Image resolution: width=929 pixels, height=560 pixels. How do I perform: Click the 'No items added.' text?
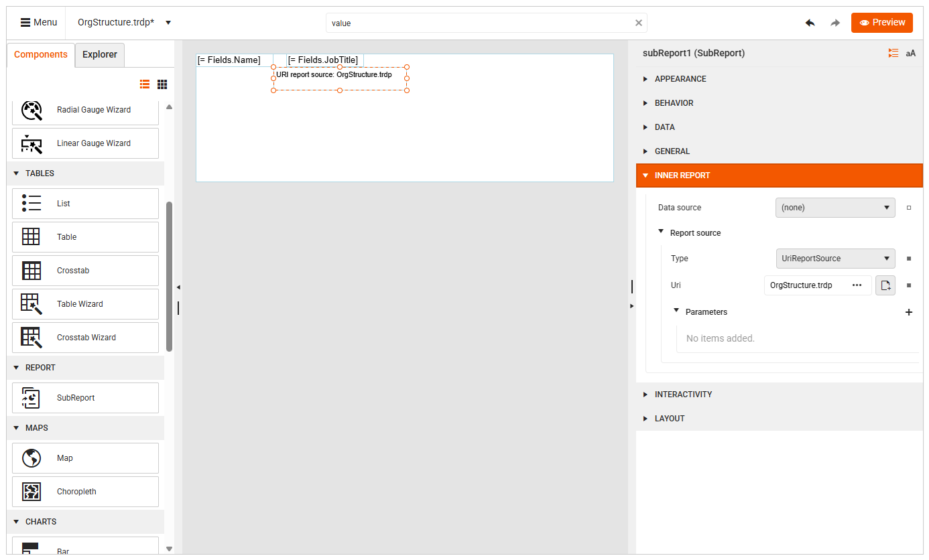click(x=721, y=338)
